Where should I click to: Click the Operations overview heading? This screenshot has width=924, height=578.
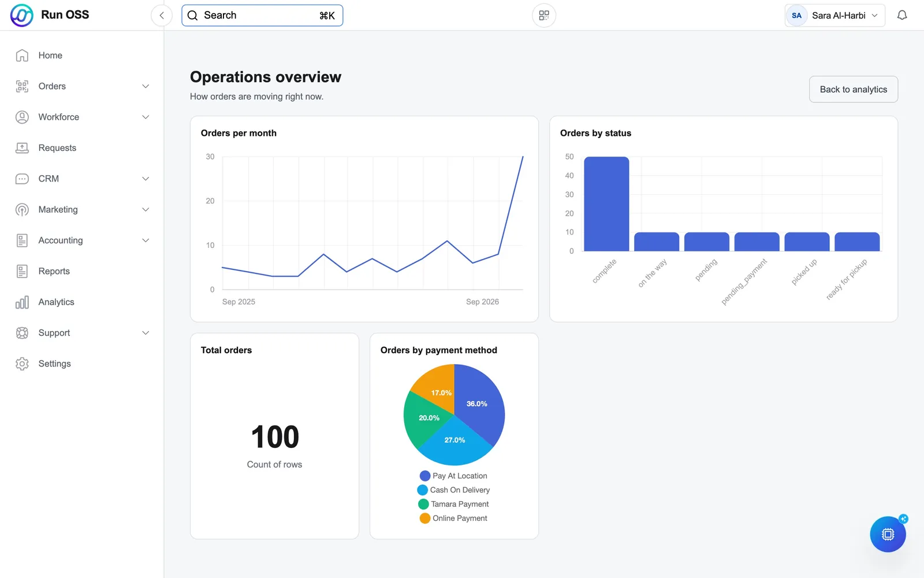coord(266,77)
